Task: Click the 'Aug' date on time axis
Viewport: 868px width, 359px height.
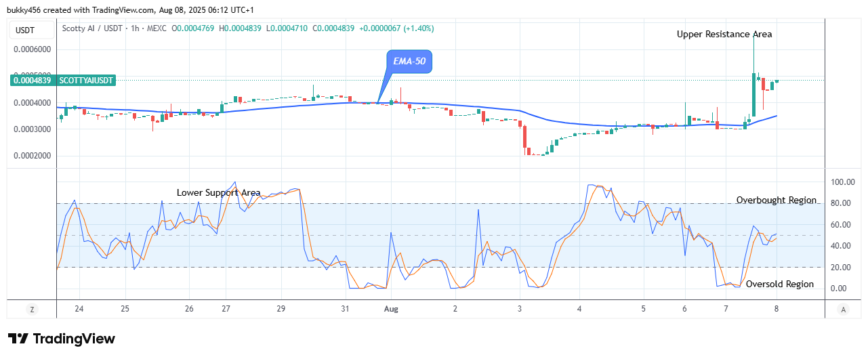Action: coord(391,309)
